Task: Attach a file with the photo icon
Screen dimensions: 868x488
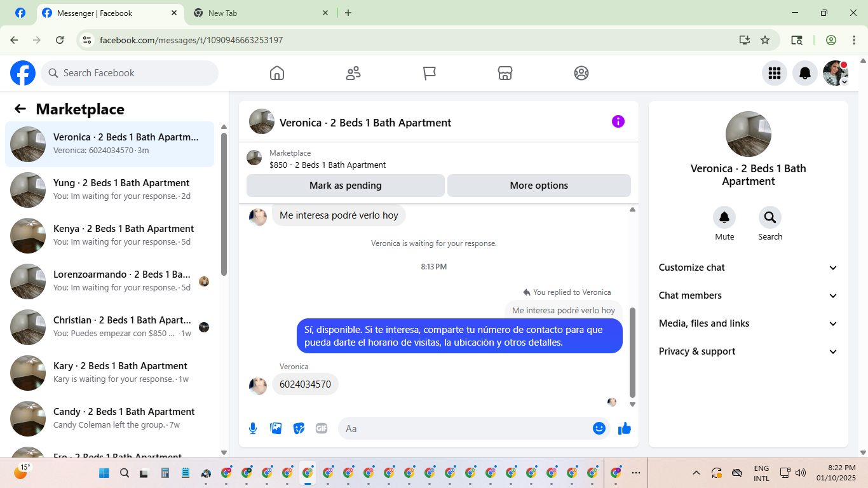Action: (276, 428)
